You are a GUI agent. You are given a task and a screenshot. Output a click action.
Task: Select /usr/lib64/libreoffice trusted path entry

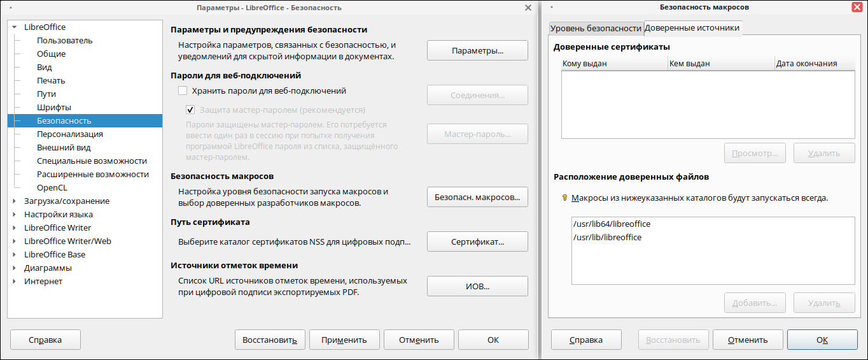click(x=612, y=224)
